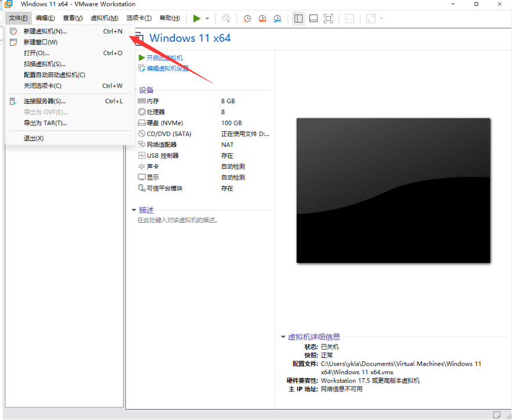Select 新建虚拟机(N)... menu entry
The width and height of the screenshot is (512, 420).
[70, 31]
